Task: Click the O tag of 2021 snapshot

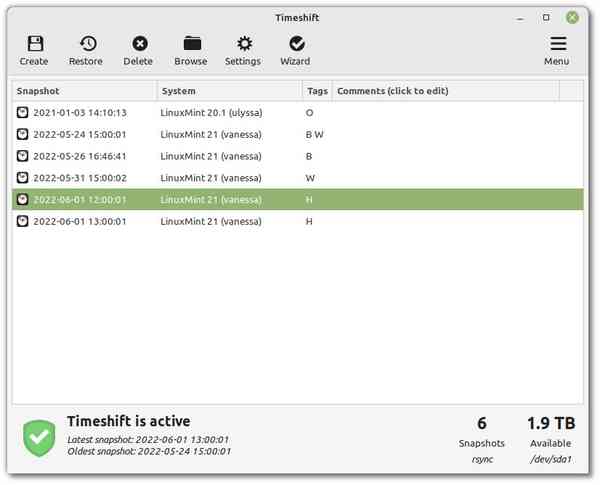Action: (x=310, y=113)
